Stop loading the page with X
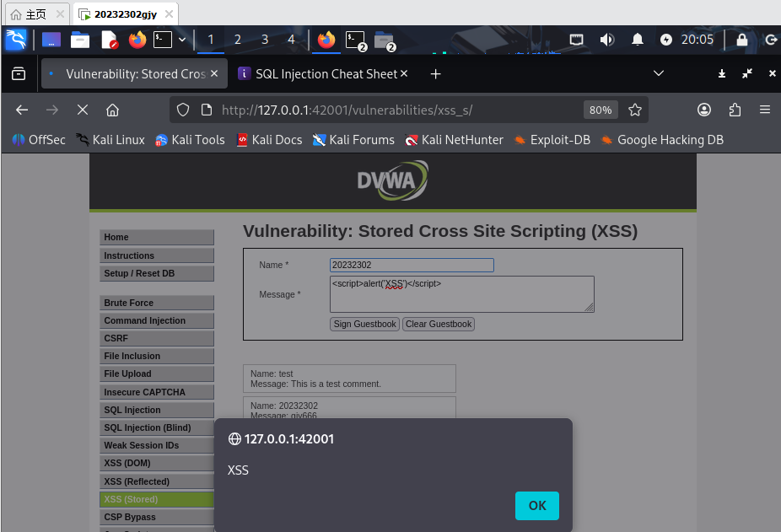Image resolution: width=781 pixels, height=532 pixels. [83, 110]
